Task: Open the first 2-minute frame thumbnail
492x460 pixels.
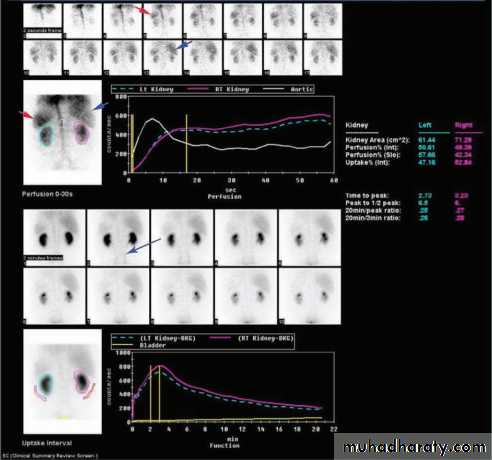Action: (54, 238)
